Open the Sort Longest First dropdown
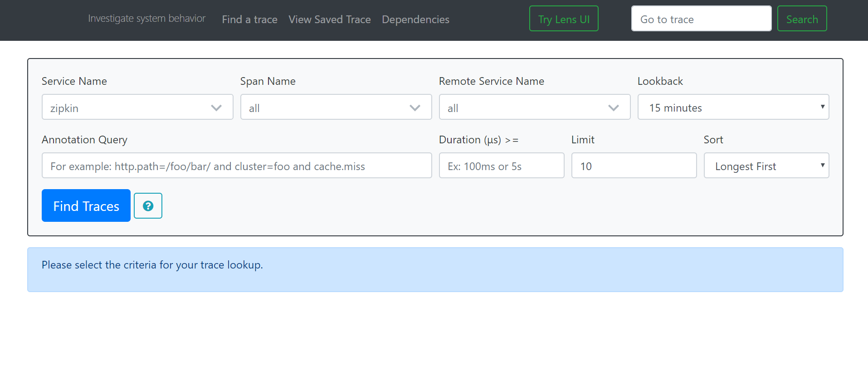Screen dimensions: 868x386 [766, 166]
